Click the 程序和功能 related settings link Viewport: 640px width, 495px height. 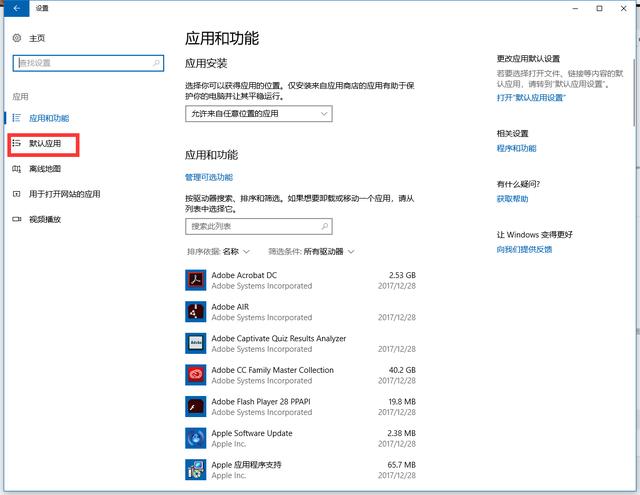tap(516, 148)
